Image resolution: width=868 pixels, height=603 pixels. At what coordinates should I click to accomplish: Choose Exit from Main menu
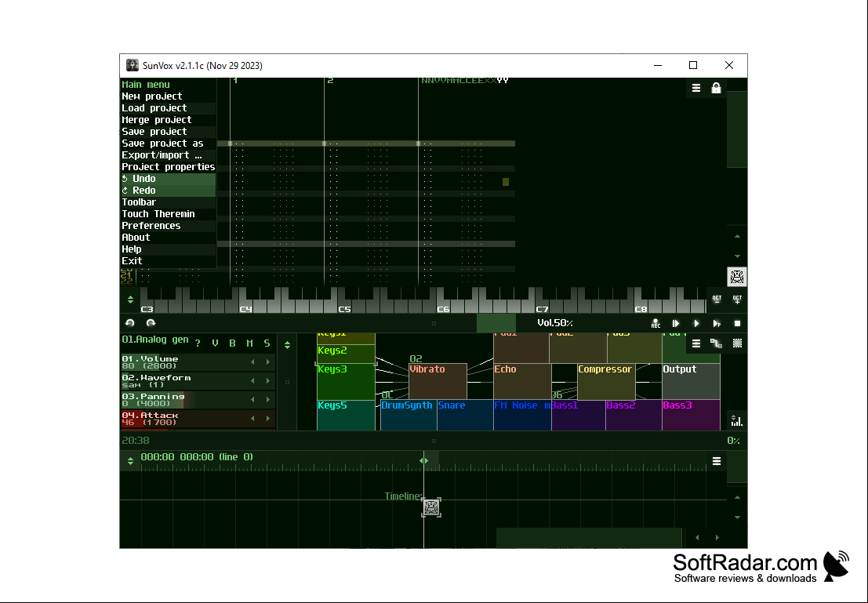(x=169, y=261)
